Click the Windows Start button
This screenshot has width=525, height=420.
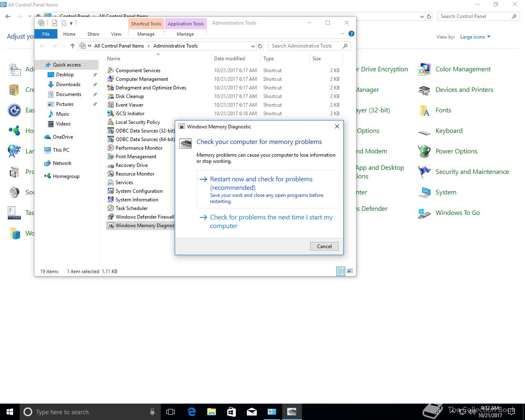click(x=10, y=412)
